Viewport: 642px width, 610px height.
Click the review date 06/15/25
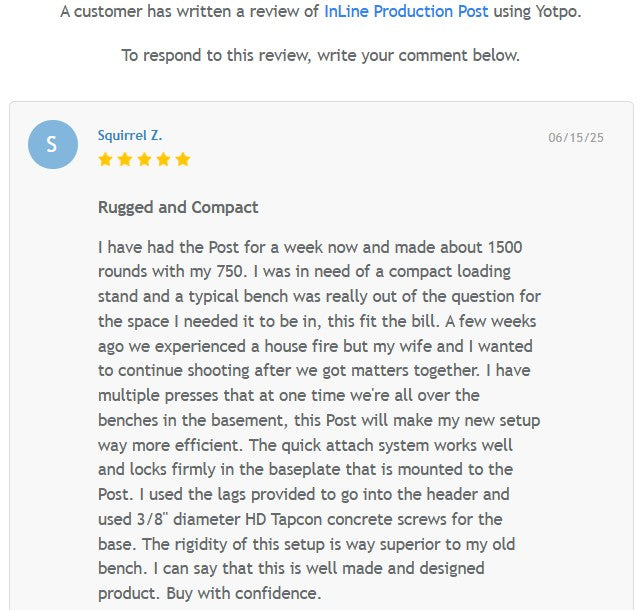576,138
